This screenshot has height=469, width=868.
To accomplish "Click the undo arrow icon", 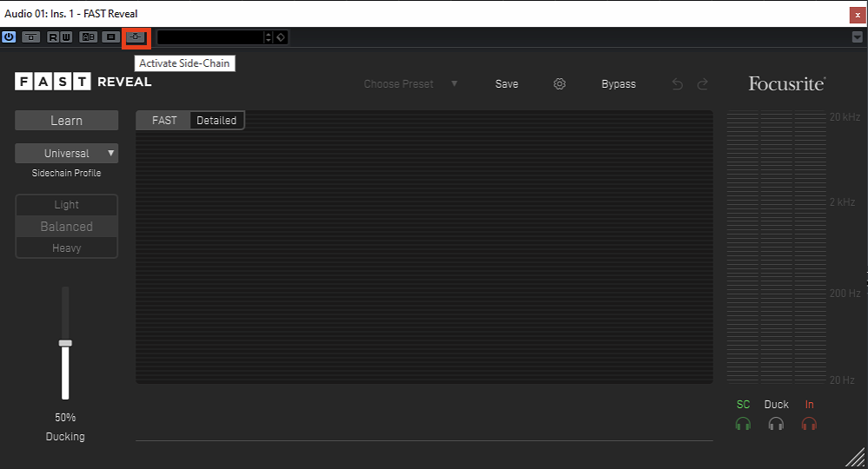I will click(678, 84).
